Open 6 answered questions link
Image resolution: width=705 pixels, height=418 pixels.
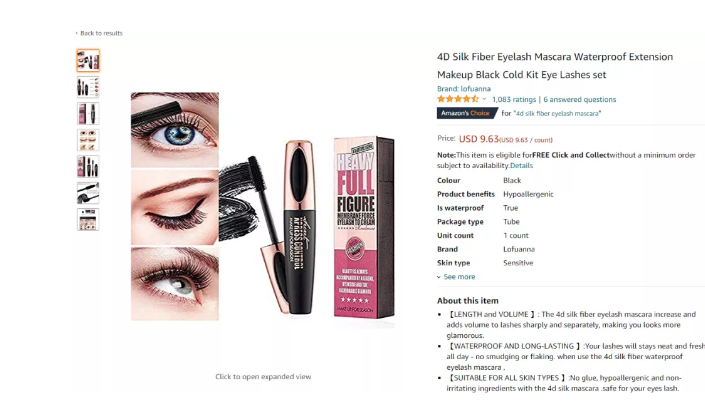pos(580,99)
